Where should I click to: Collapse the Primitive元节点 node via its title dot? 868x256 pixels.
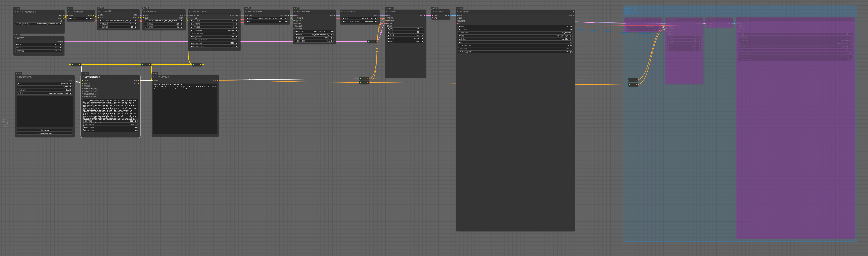pos(342,12)
